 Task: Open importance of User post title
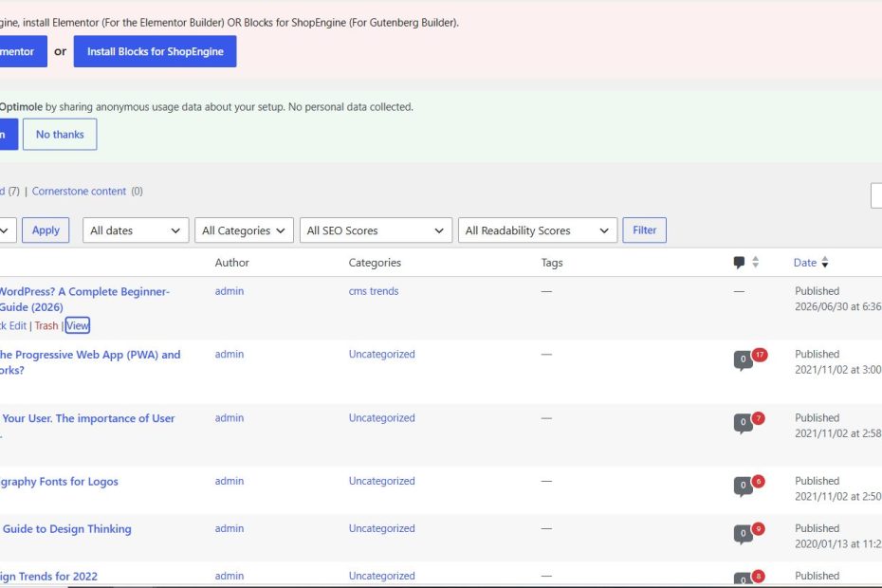pos(88,418)
